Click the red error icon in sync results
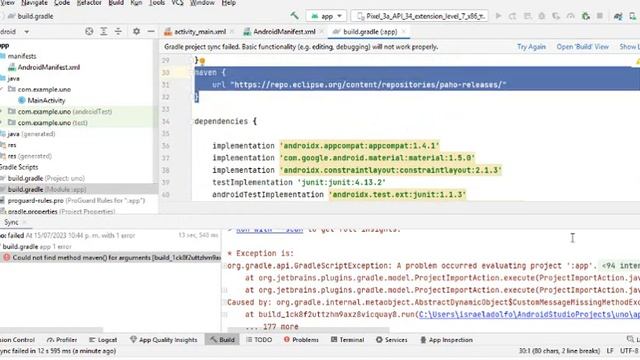The height and width of the screenshot is (360, 640). (7, 258)
